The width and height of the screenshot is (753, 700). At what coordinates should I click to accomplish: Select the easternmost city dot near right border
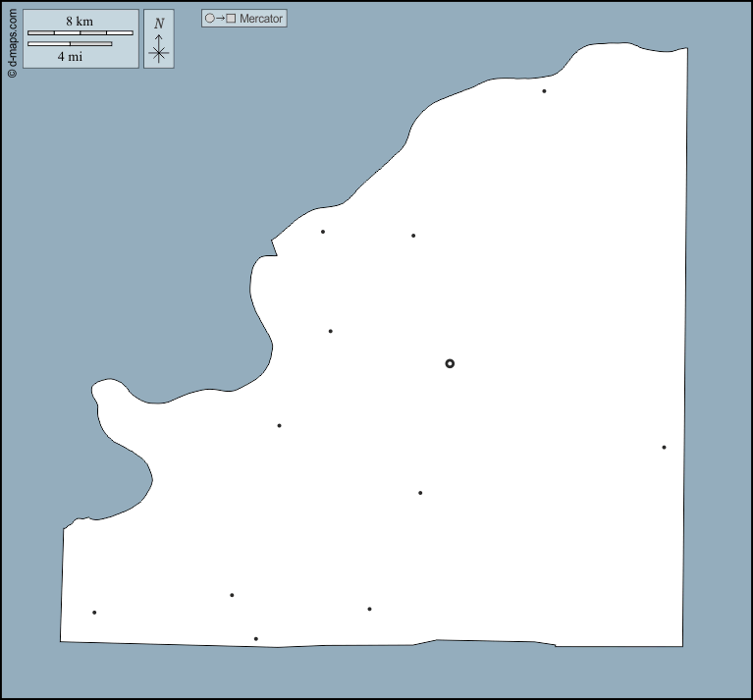click(x=664, y=448)
